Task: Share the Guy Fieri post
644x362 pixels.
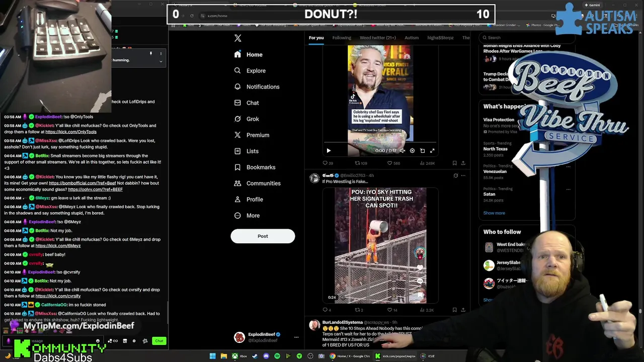Action: tap(463, 163)
